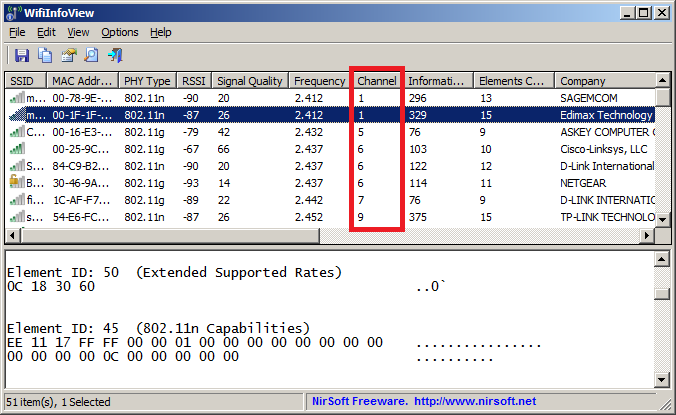Click the NETGEAR company cell

[583, 183]
